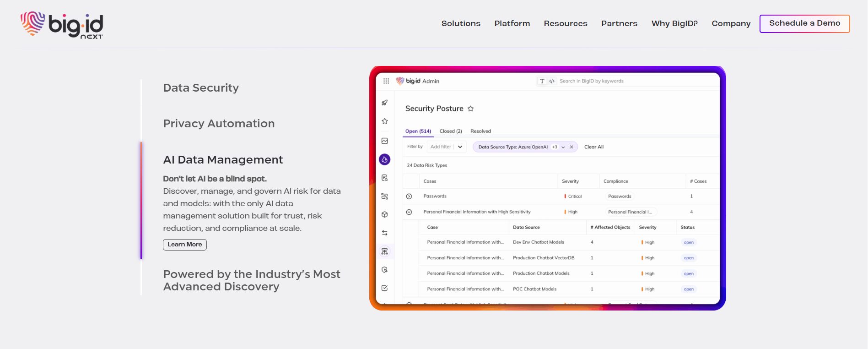Click the # Affected Objects column header

(610, 227)
